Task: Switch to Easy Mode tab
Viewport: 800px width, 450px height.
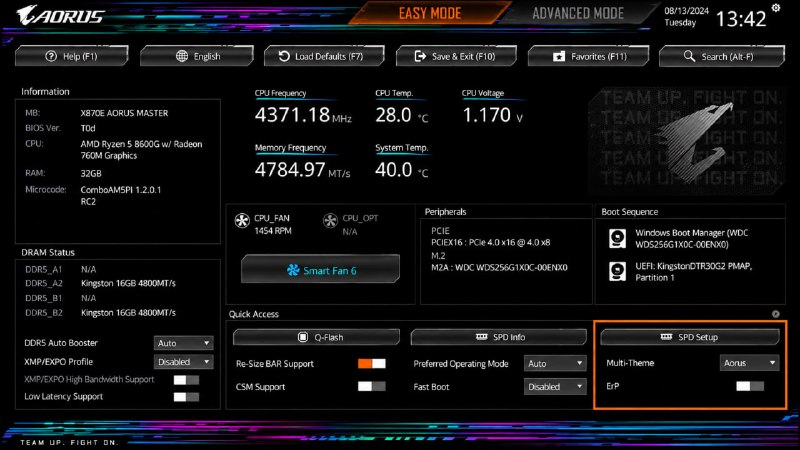Action: coord(430,13)
